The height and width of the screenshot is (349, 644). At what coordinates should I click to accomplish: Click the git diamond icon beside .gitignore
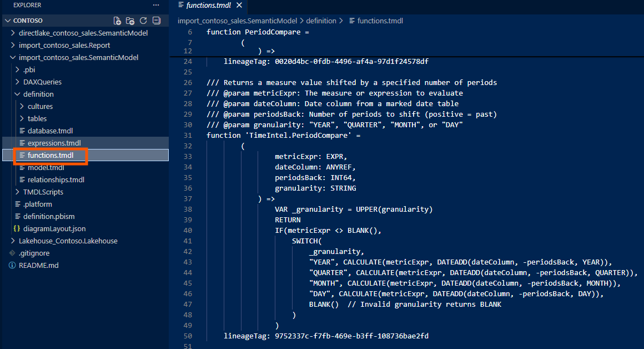pos(12,253)
